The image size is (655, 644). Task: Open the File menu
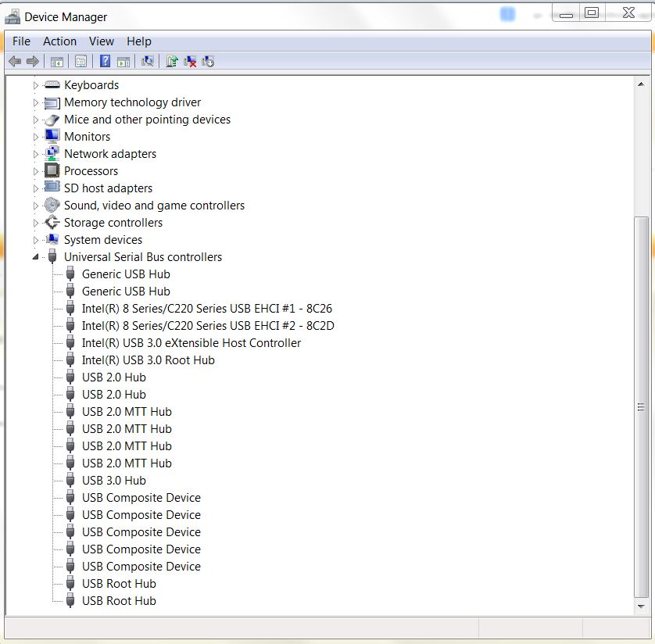tap(21, 41)
